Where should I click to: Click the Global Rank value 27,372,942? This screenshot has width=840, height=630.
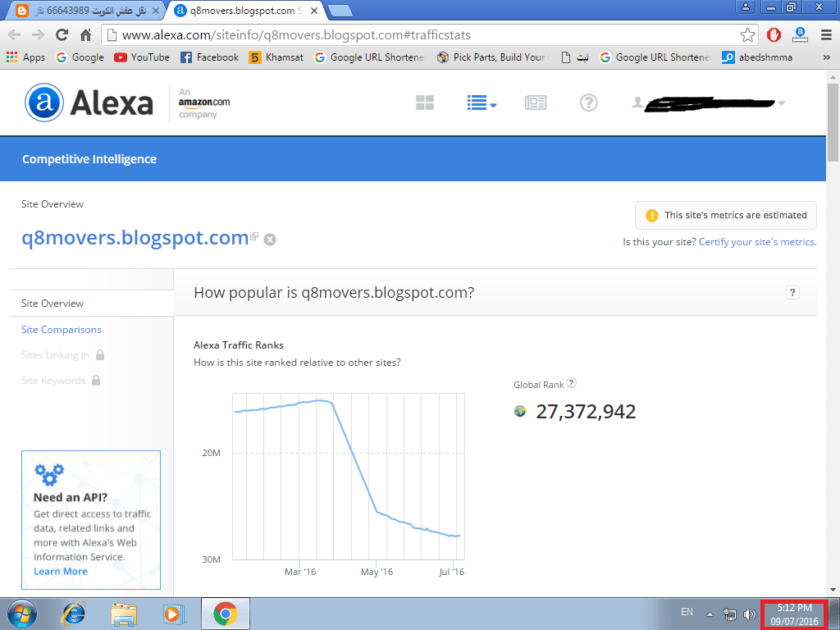click(x=586, y=412)
